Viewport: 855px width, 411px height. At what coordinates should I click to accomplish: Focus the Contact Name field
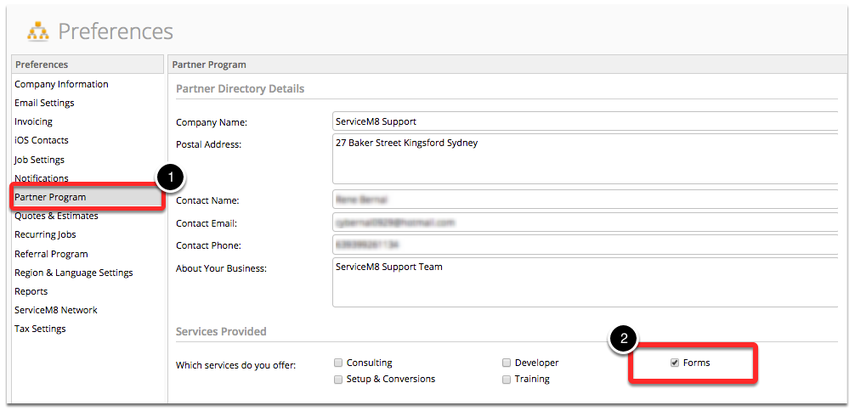[x=585, y=200]
